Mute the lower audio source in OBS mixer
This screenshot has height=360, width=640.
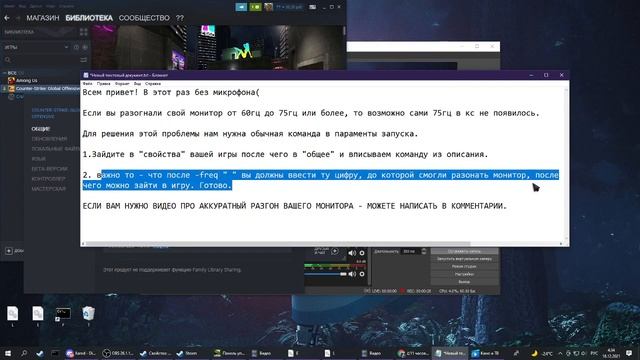(x=352, y=274)
